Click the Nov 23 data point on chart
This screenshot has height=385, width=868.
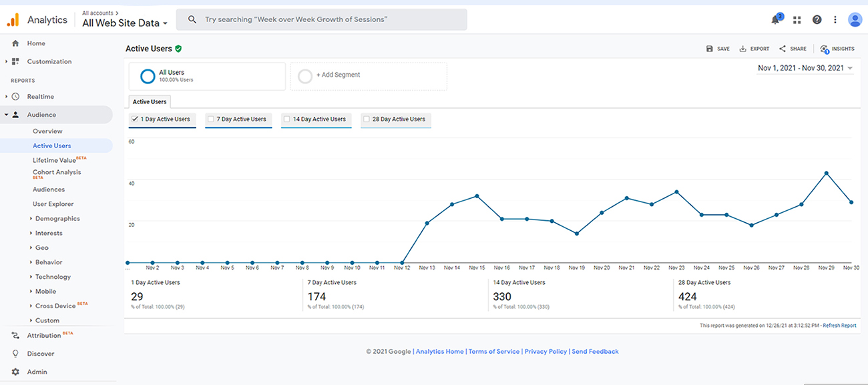pyautogui.click(x=676, y=192)
